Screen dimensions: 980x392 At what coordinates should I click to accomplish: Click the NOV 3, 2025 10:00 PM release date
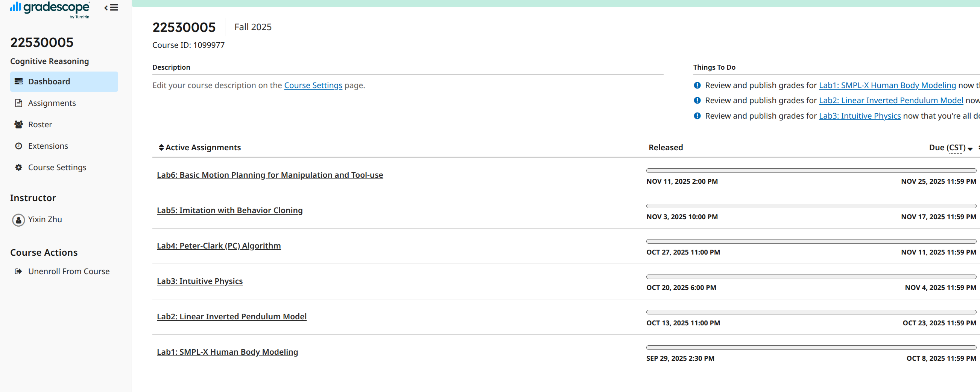pos(682,217)
